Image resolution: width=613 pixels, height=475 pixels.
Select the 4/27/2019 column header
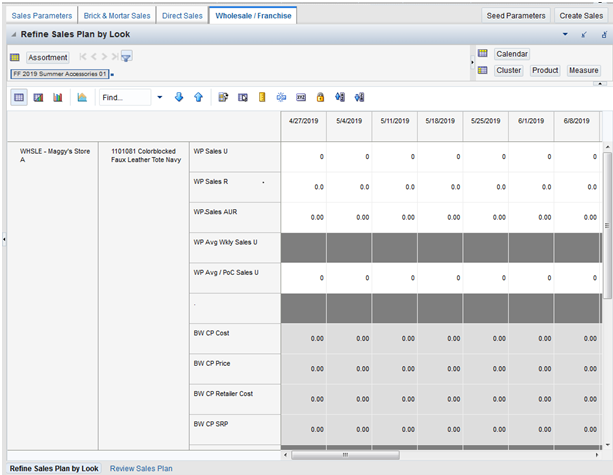pyautogui.click(x=303, y=126)
